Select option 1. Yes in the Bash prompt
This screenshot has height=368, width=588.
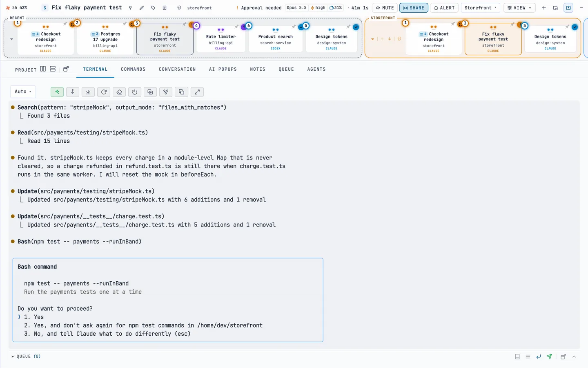click(x=34, y=317)
